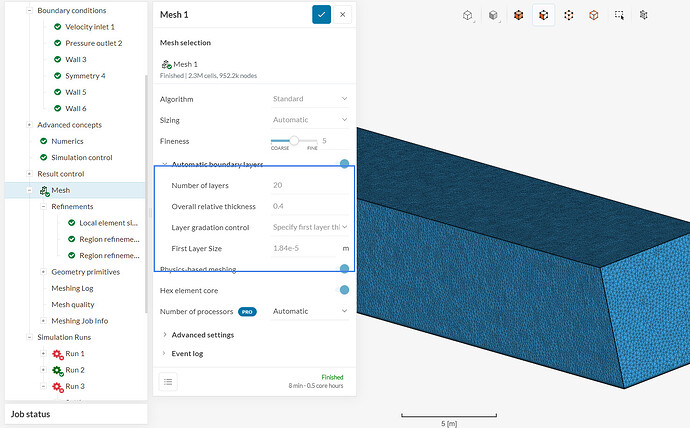Expand Advanced concepts tree node
The height and width of the screenshot is (428, 690).
29,124
